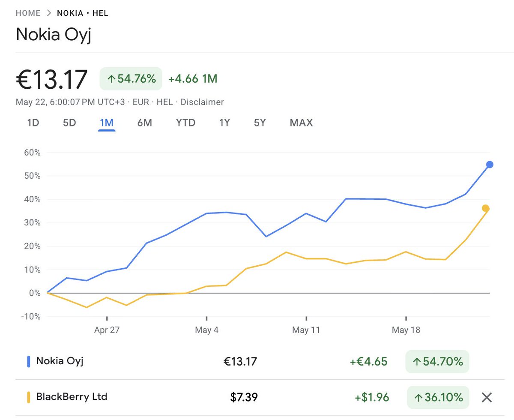Click the 54.70% badge in Nokia row
Screen dimensions: 514x420
[437, 362]
